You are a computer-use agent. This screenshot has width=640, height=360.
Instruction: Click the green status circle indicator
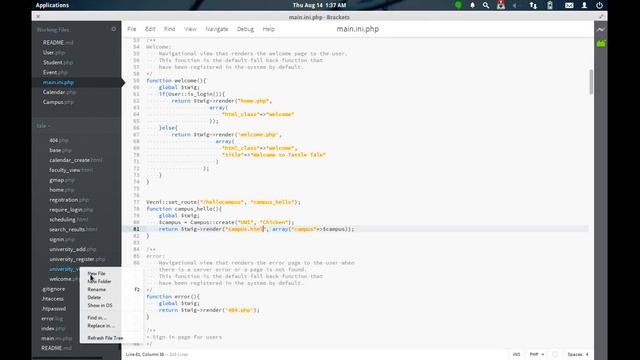(458, 5)
